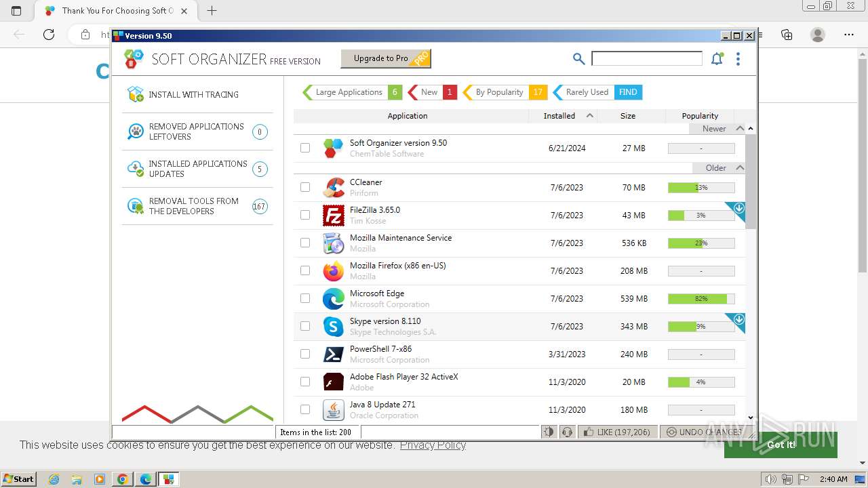Focus the application search field

[647, 59]
